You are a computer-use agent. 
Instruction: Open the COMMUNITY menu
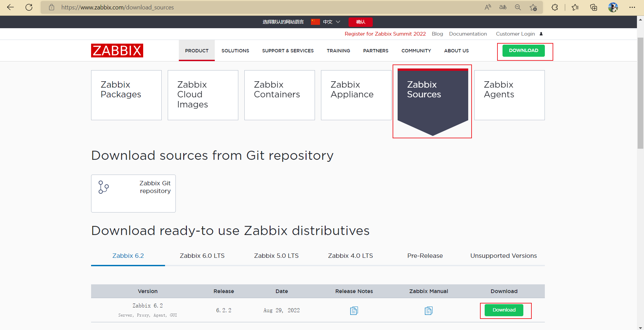tap(416, 51)
